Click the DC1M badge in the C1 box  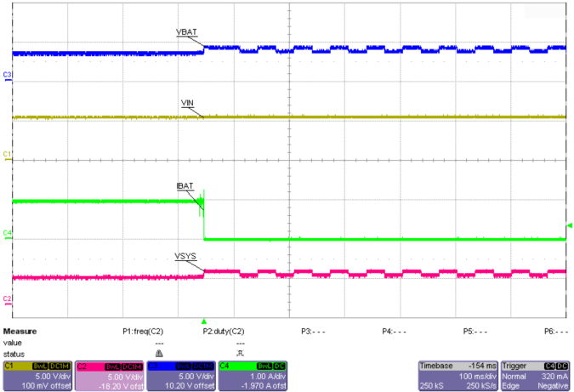pyautogui.click(x=60, y=366)
